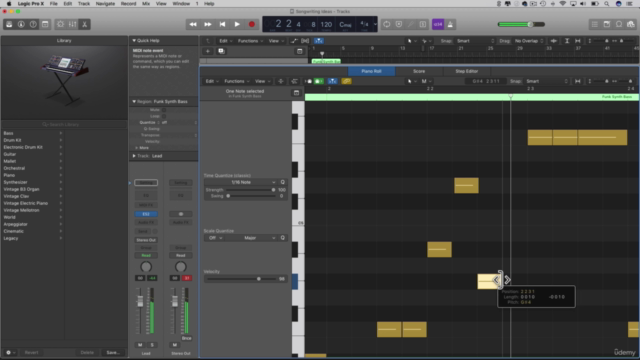Collapse the Quick Help section
The image size is (640, 360).
(134, 40)
